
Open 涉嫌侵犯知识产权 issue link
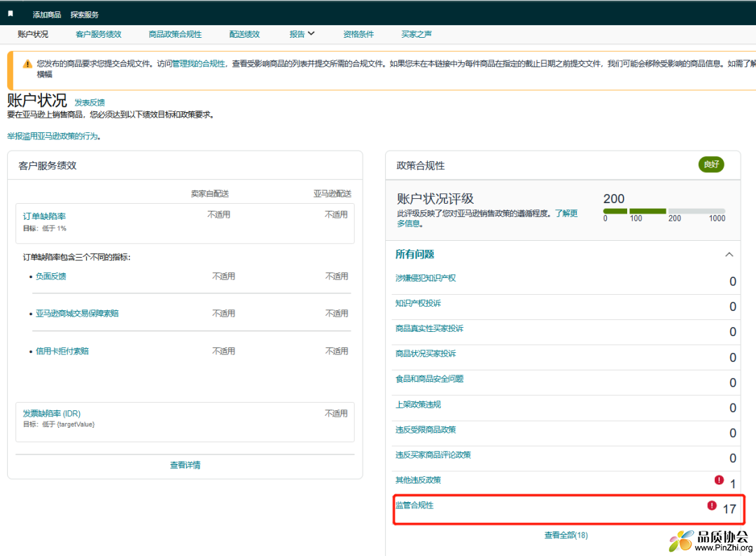tap(426, 278)
